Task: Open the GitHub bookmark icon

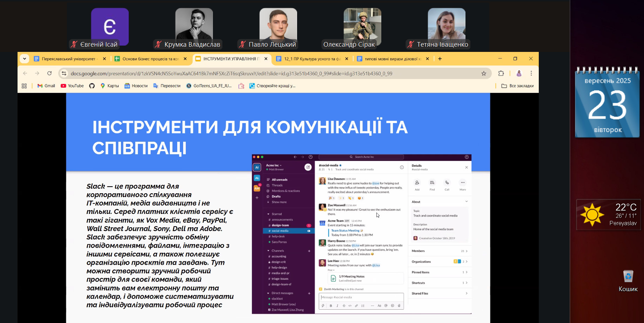Action: coord(92,86)
